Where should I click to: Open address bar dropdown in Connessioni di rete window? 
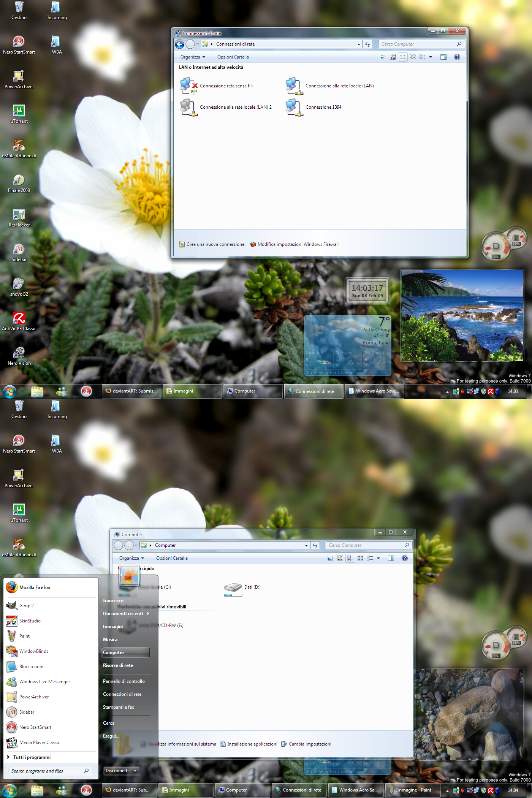359,44
